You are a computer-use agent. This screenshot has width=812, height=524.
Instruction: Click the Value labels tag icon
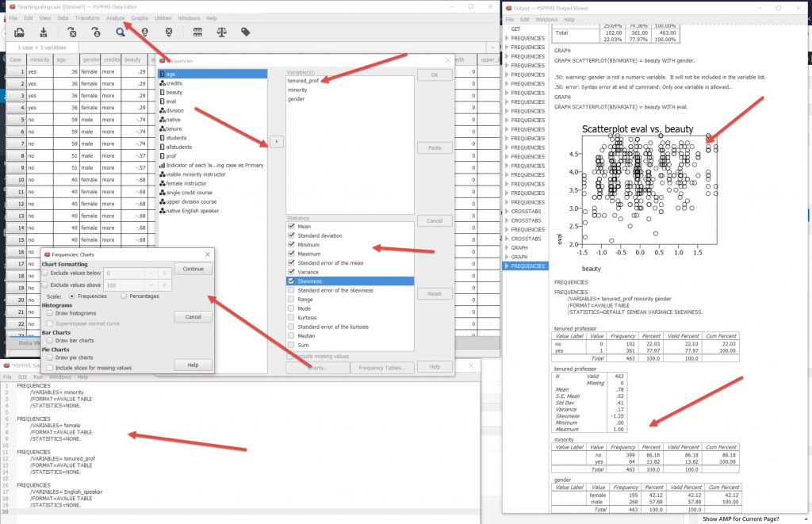coord(246,33)
